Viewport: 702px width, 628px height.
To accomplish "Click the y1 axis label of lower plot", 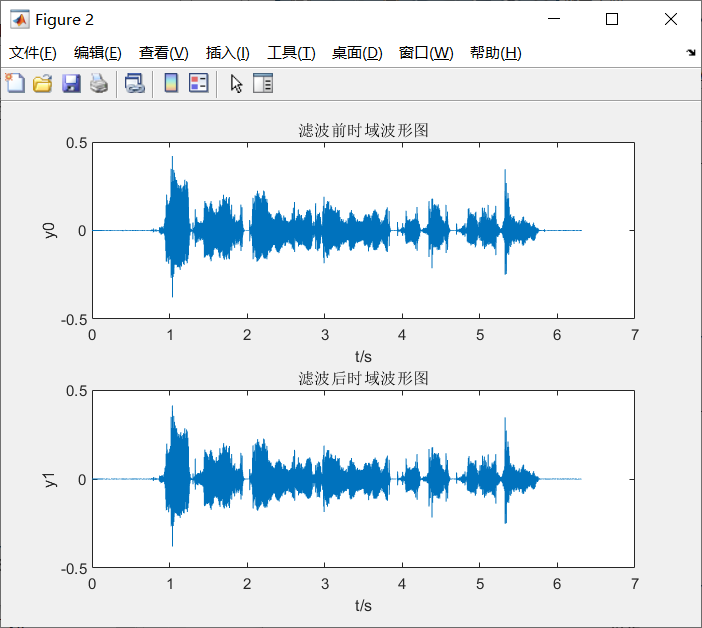I will point(49,479).
